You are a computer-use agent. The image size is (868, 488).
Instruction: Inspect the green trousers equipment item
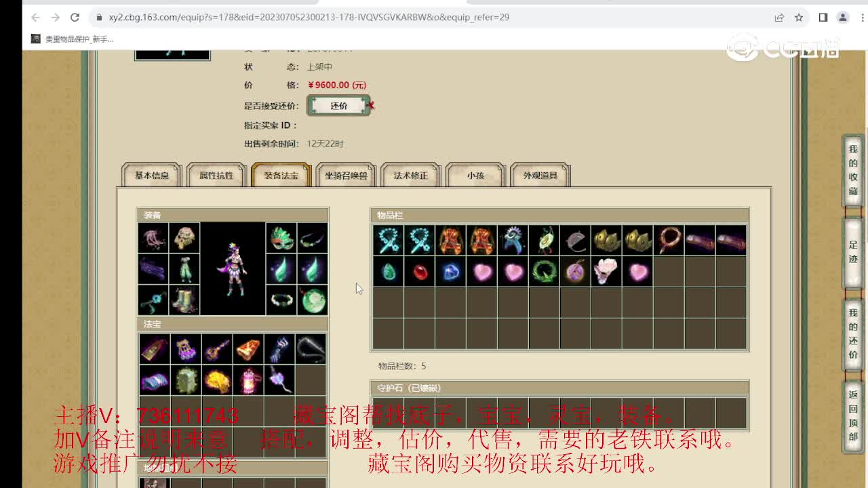coord(184,269)
